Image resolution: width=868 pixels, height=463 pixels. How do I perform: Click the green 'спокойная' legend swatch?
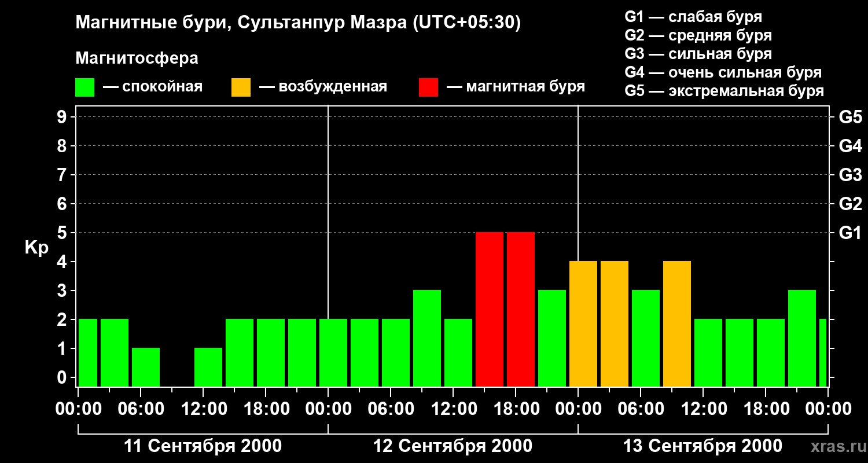(x=85, y=87)
